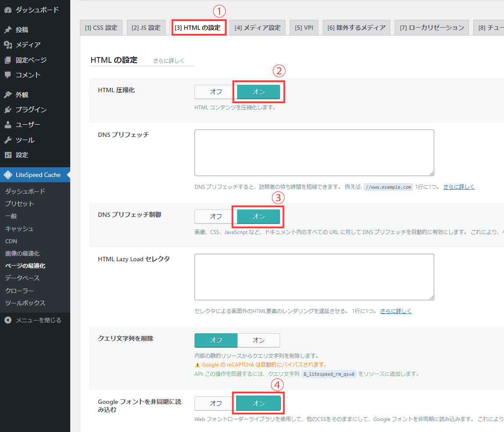Turn HTML 圧縮化 off
The height and width of the screenshot is (432, 504).
click(x=216, y=92)
